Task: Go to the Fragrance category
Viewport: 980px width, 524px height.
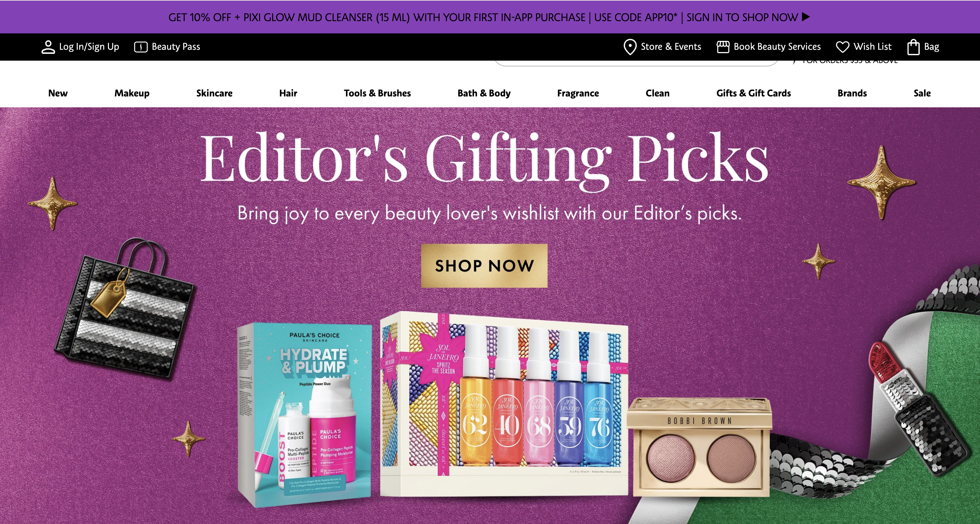Action: (578, 93)
